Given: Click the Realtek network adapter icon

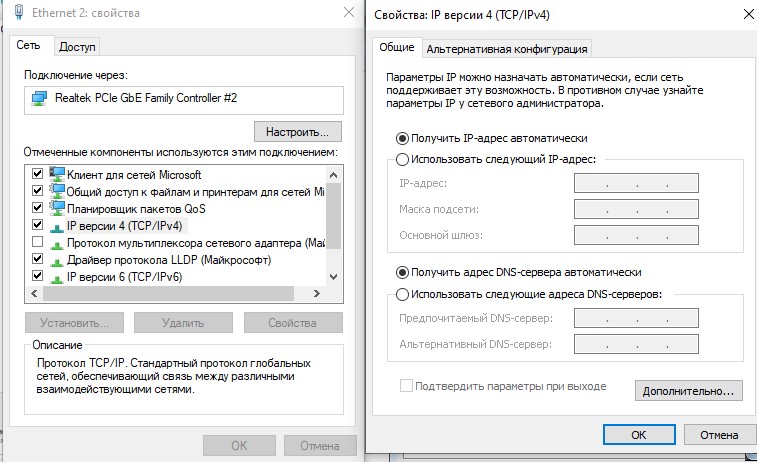Looking at the screenshot, I should coord(39,98).
